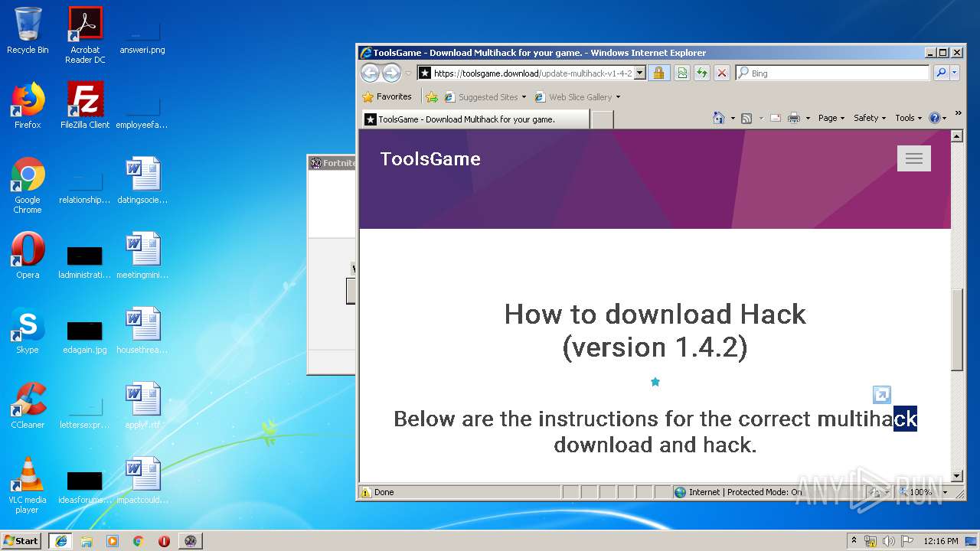
Task: Click the Bing search box
Action: [x=832, y=73]
